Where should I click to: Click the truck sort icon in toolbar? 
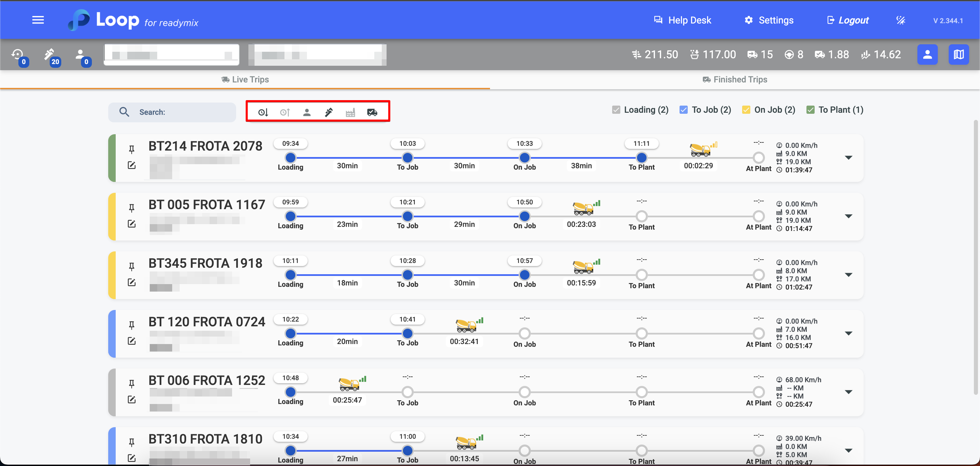tap(372, 112)
